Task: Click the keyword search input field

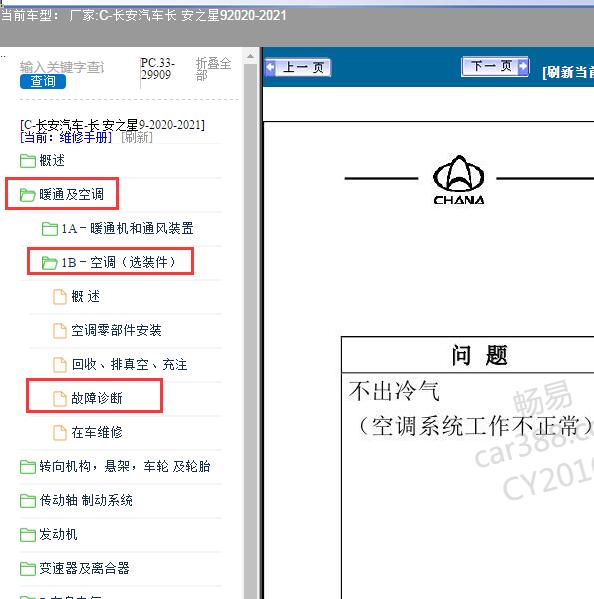Action: [x=62, y=67]
